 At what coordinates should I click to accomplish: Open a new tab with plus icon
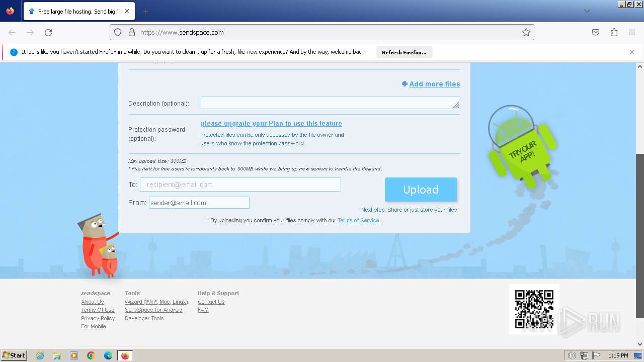(x=145, y=11)
